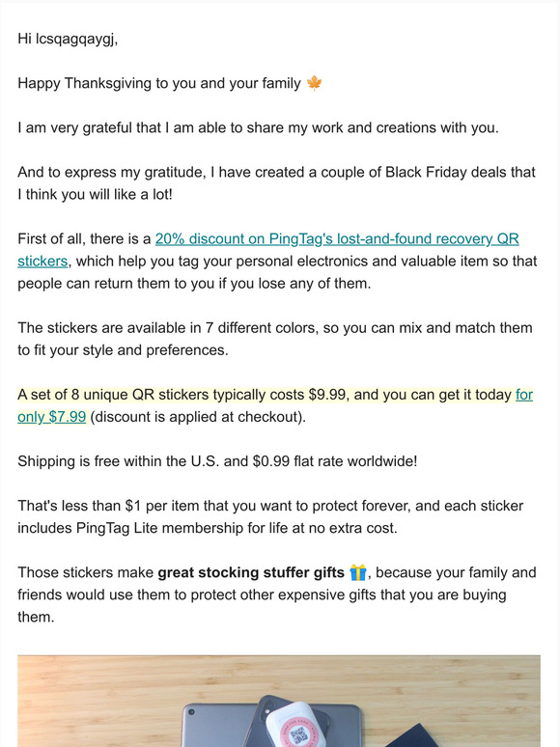Screen dimensions: 560x747
Task: Click the "Hi Icsqagqaygj," greeting line
Action: point(68,39)
